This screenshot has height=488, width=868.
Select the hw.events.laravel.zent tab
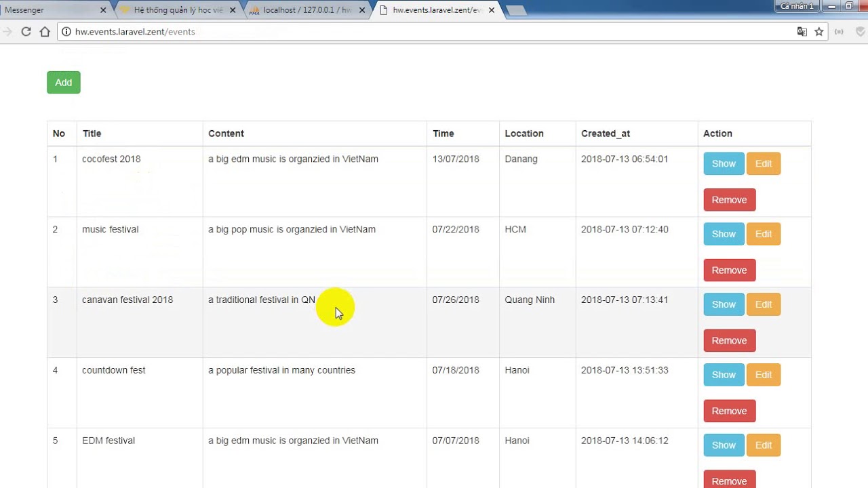437,10
